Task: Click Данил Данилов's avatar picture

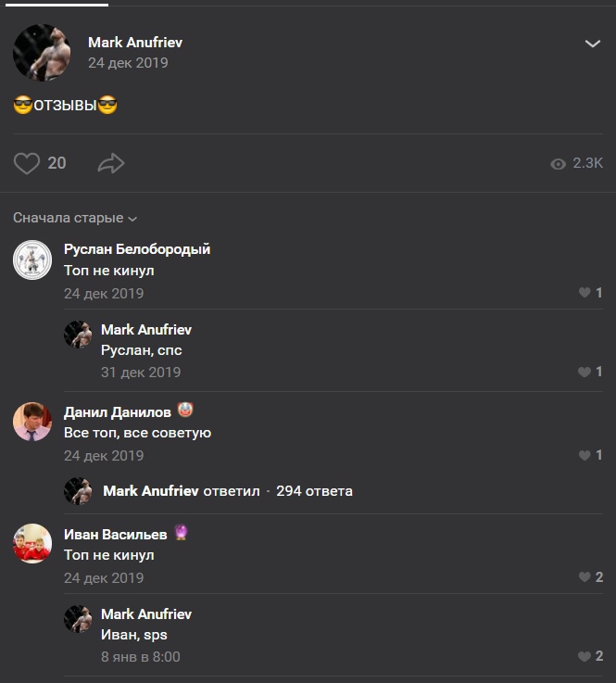Action: pos(32,422)
